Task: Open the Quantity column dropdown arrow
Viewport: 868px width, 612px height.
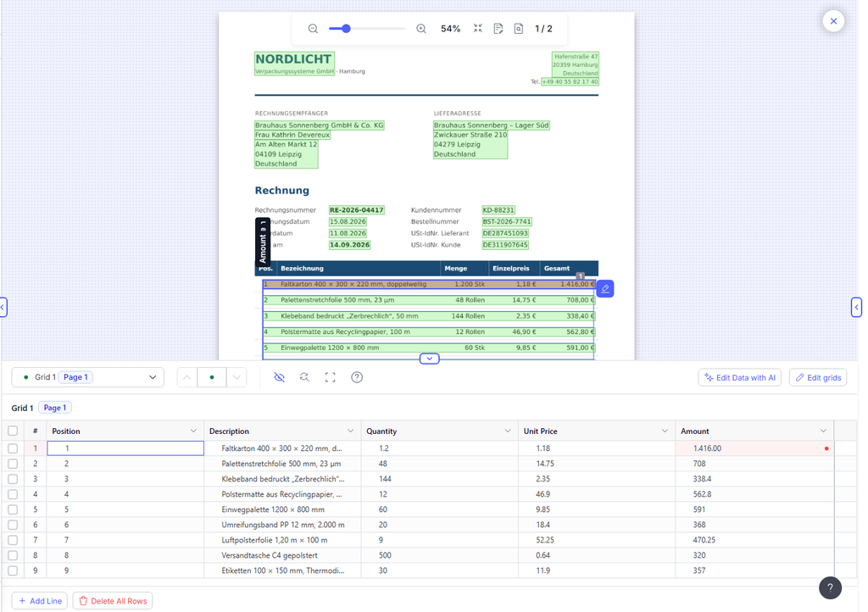Action: [508, 431]
